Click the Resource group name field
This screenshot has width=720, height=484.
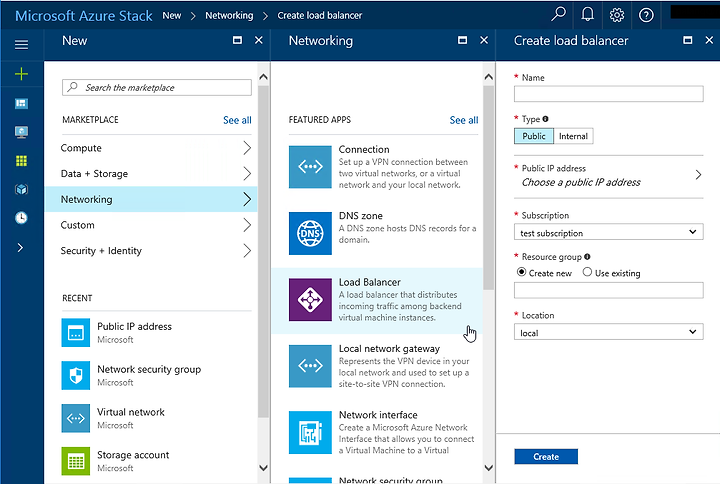(608, 290)
